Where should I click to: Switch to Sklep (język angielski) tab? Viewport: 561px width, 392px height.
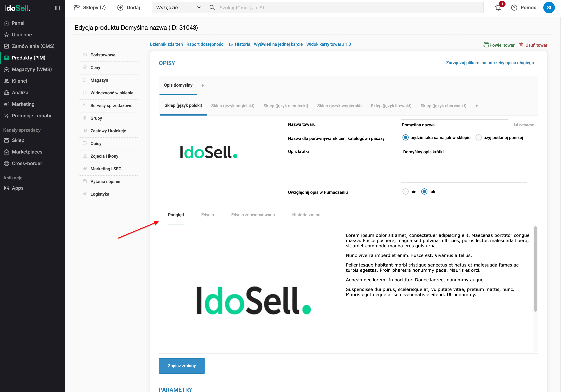pos(233,106)
